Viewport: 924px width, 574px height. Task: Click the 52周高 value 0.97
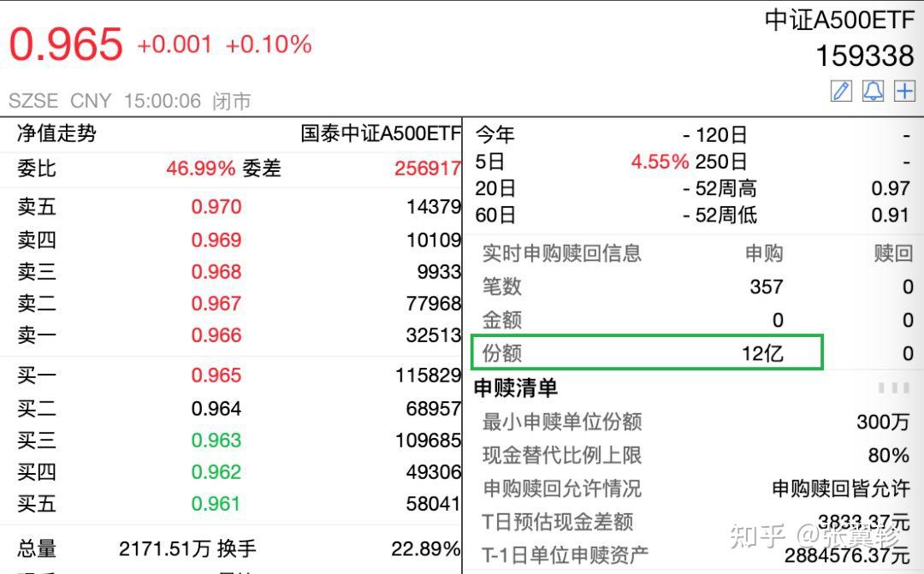point(891,188)
